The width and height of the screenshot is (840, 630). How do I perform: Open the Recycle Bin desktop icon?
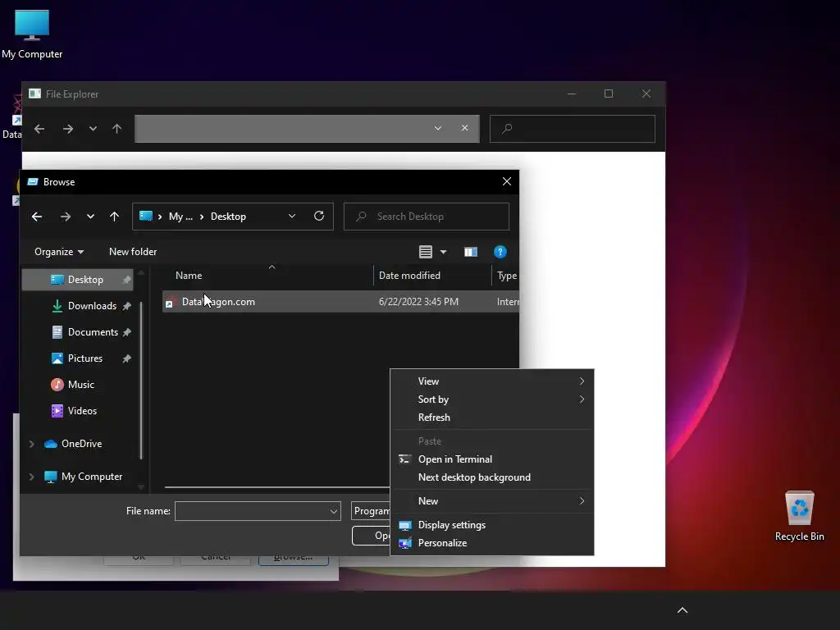pos(799,516)
